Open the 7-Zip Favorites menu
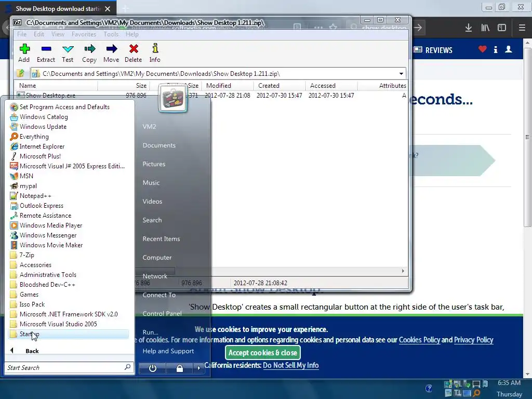 click(x=84, y=34)
